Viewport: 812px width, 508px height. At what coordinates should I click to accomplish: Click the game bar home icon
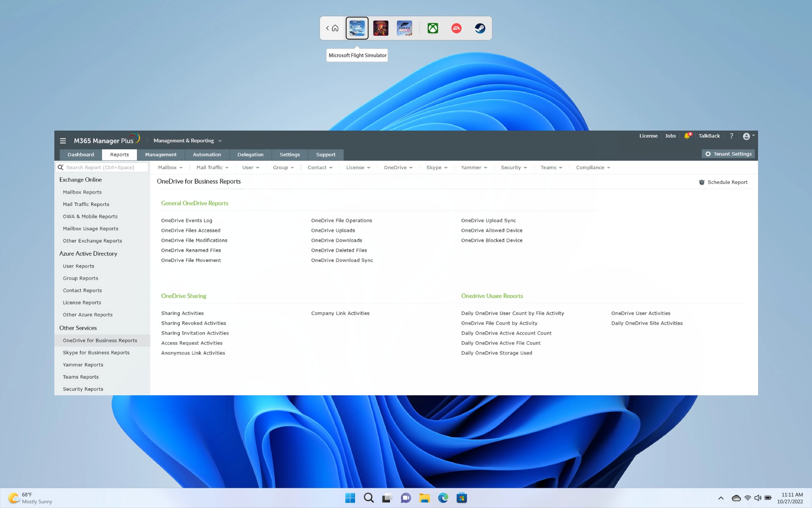335,28
